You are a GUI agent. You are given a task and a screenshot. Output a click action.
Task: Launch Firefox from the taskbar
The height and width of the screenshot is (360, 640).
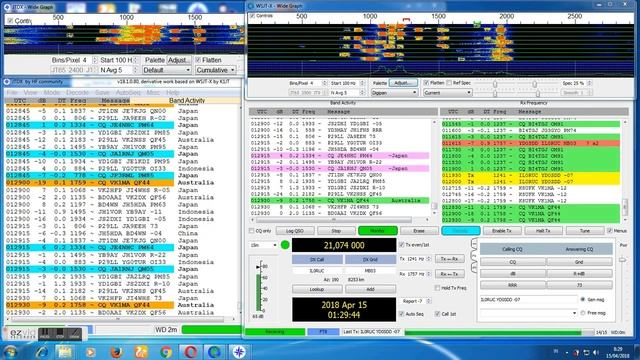point(116,351)
